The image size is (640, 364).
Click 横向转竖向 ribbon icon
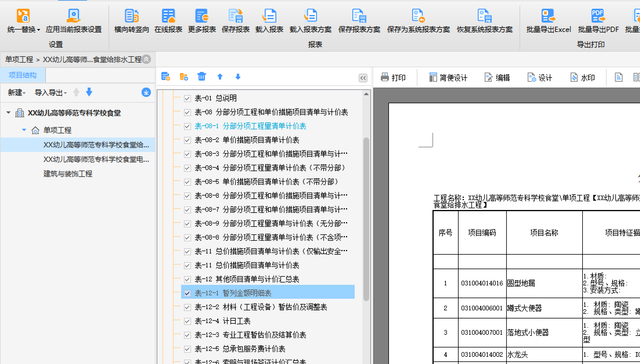[x=131, y=16]
